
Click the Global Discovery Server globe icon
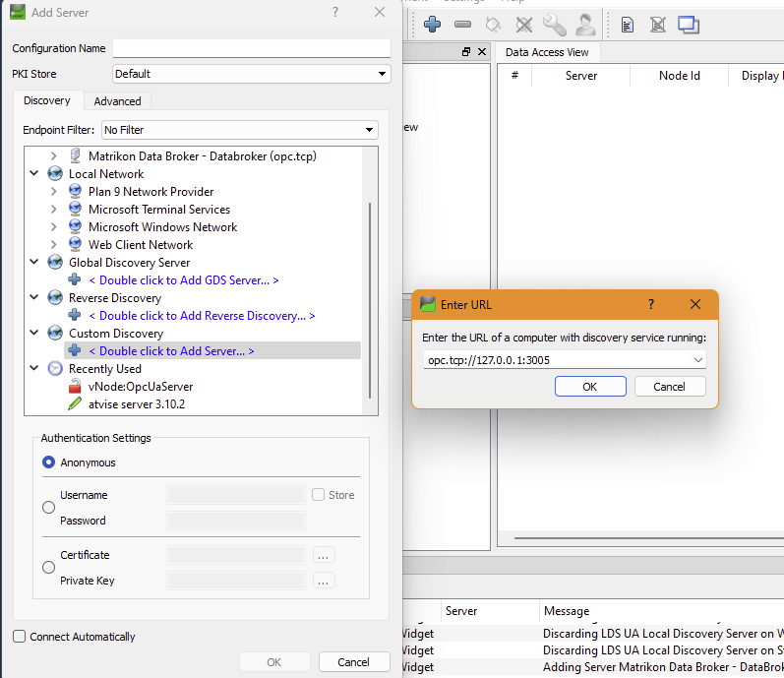tap(55, 262)
